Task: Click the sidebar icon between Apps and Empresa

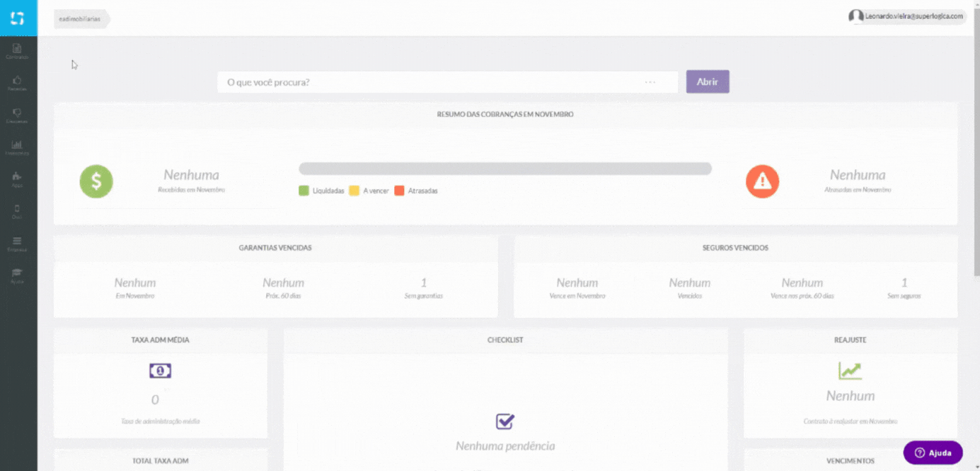Action: click(18, 211)
